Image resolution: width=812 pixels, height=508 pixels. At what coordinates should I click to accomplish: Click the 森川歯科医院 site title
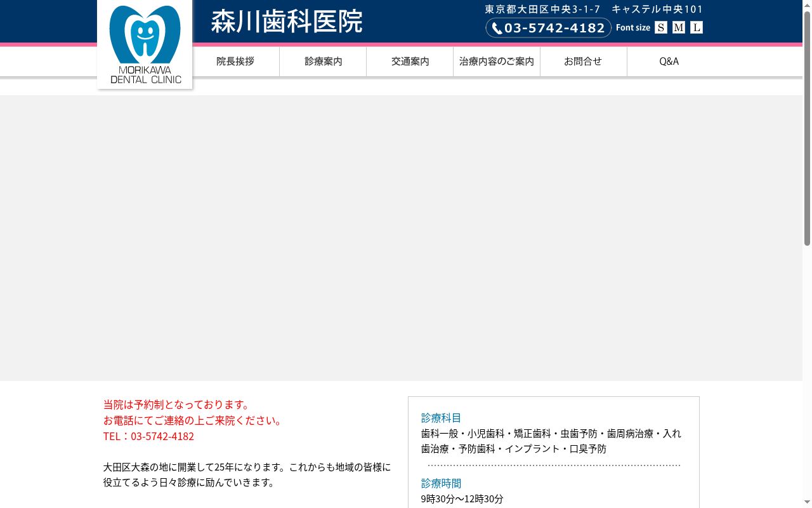tap(287, 22)
